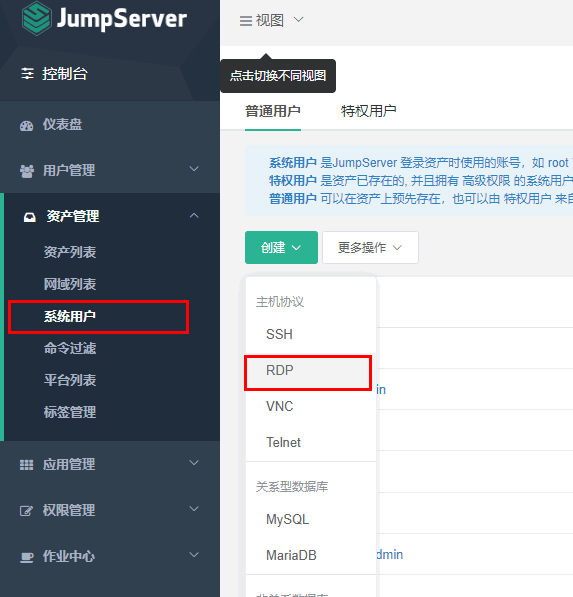Expand the 用户管理 menu chevron
The height and width of the screenshot is (597, 573).
194,169
